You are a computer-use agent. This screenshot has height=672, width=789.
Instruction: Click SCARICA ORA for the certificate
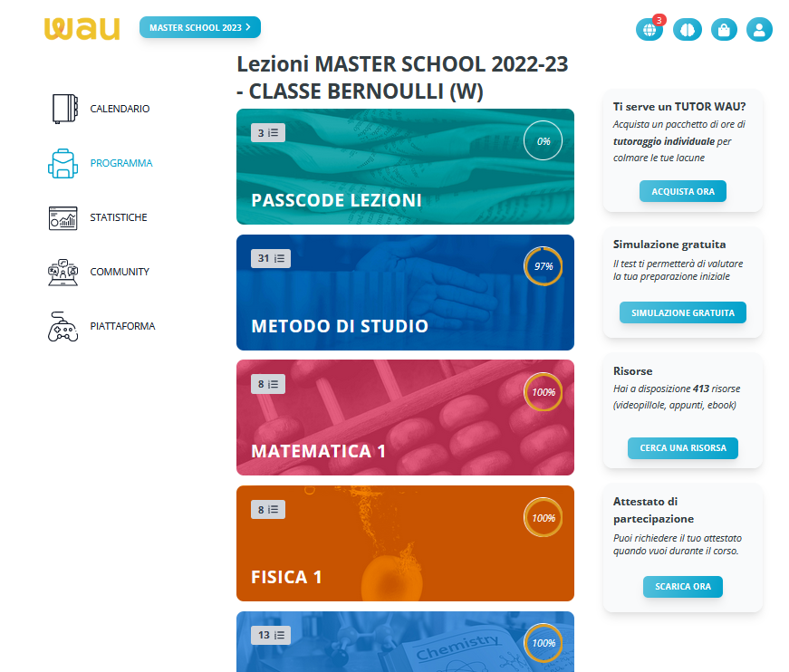coord(683,587)
